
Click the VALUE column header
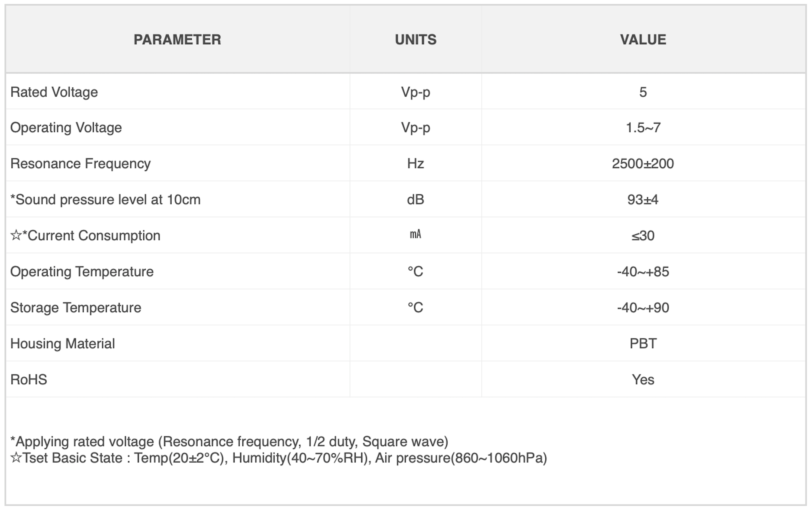pyautogui.click(x=643, y=40)
